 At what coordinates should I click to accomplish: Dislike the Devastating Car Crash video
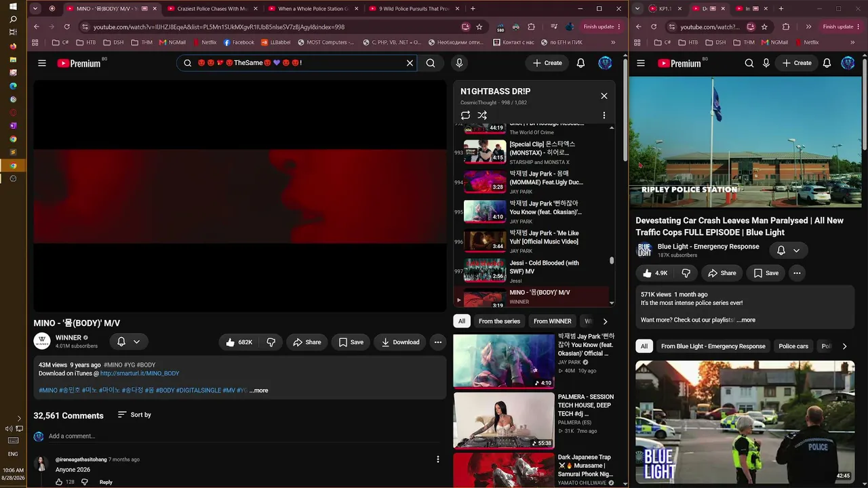click(x=686, y=273)
